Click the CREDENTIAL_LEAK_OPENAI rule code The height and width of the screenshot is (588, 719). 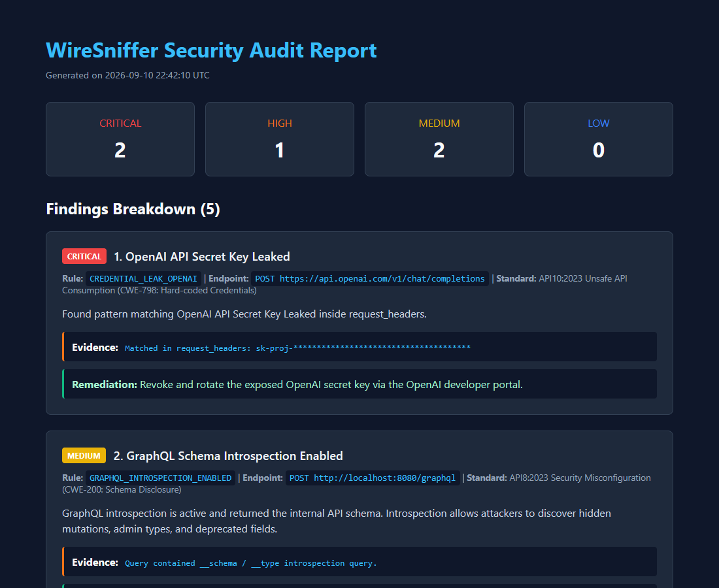(143, 279)
